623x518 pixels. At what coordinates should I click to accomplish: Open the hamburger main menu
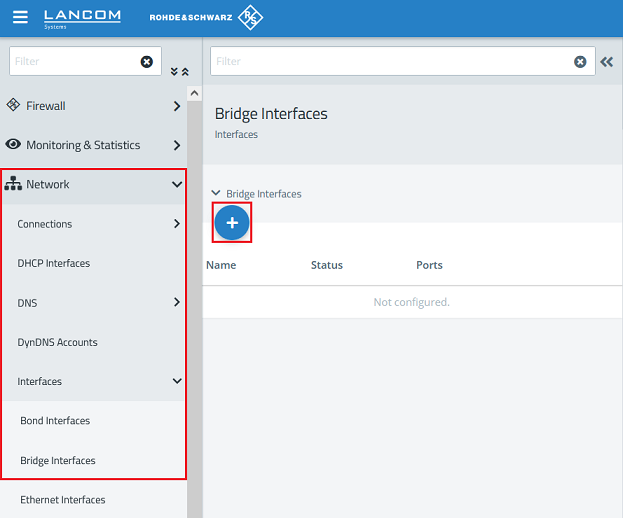pos(20,18)
